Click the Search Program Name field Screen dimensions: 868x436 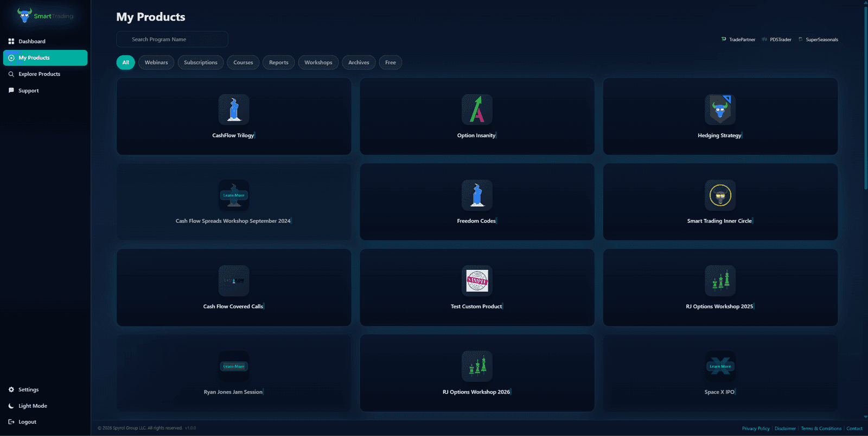(x=172, y=39)
